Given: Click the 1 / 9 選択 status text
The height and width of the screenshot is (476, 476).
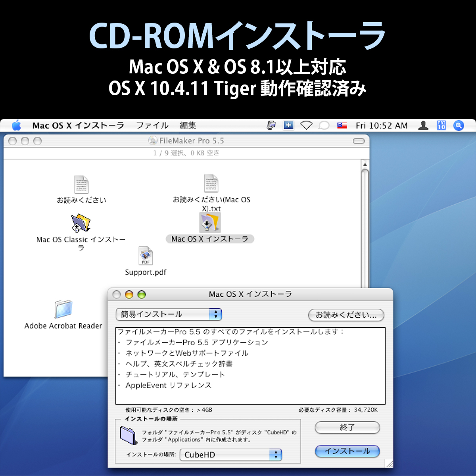Looking at the screenshot, I should [186, 153].
